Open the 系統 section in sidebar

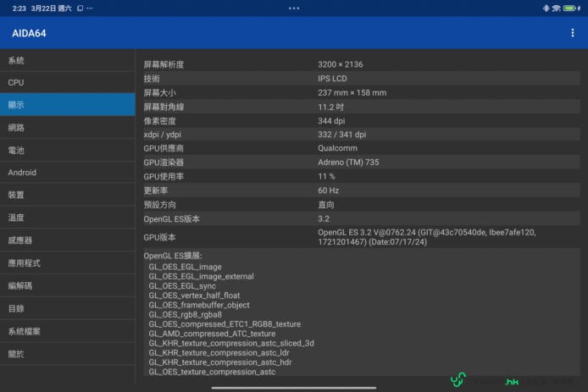[67, 61]
